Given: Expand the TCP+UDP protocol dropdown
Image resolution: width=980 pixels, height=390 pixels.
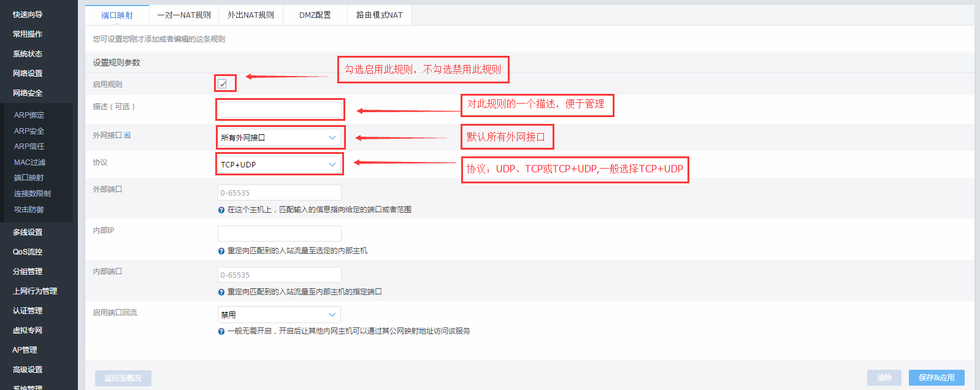Looking at the screenshot, I should coord(279,164).
